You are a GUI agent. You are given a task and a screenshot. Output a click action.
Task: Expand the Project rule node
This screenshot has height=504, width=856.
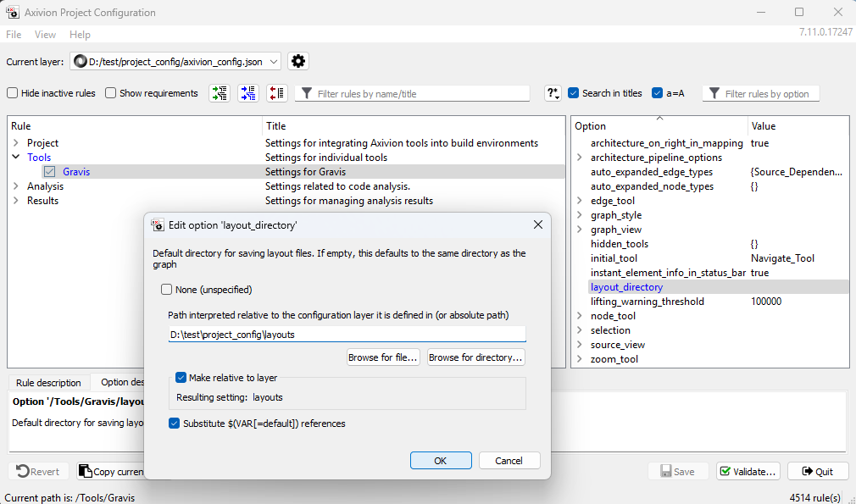[16, 143]
